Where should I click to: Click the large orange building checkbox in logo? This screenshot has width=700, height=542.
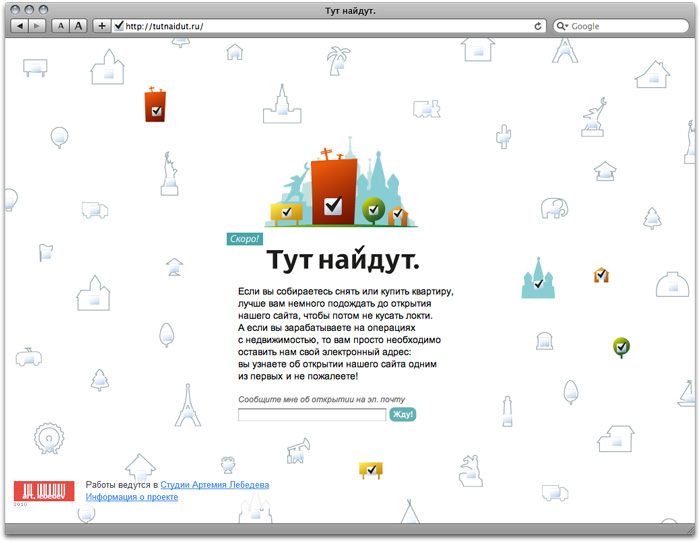[x=333, y=205]
